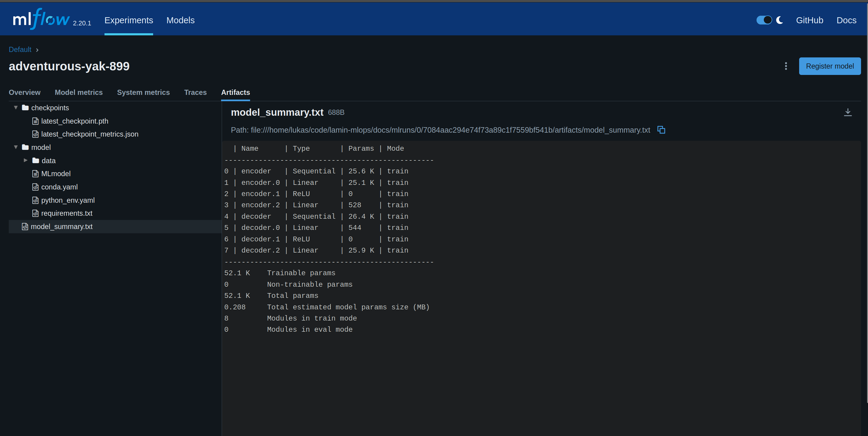The image size is (868, 436).
Task: Expand the data folder arrow
Action: pyautogui.click(x=26, y=160)
